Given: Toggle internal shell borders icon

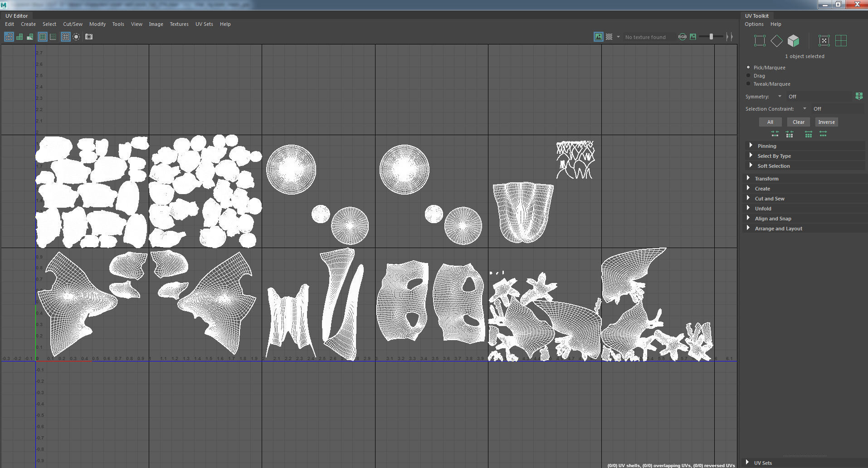Looking at the screenshot, I should coord(53,37).
